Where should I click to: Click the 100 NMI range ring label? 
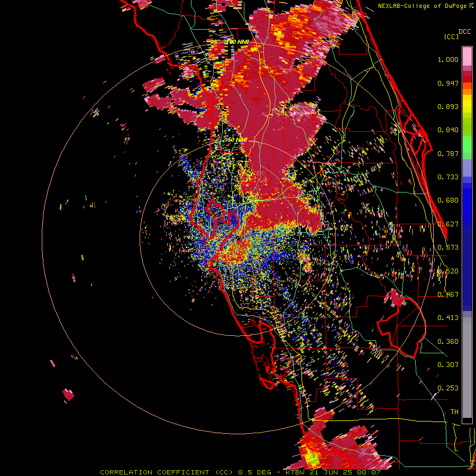point(239,42)
